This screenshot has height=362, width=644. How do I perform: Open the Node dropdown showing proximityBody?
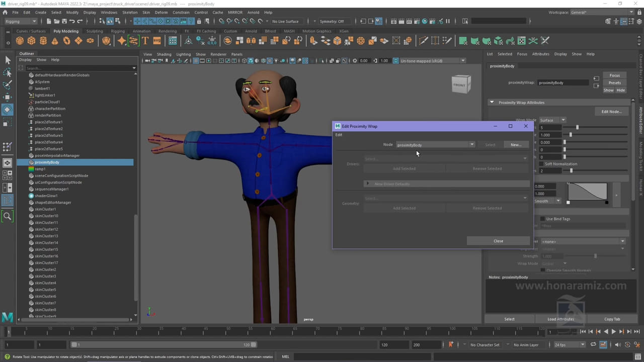click(435, 145)
